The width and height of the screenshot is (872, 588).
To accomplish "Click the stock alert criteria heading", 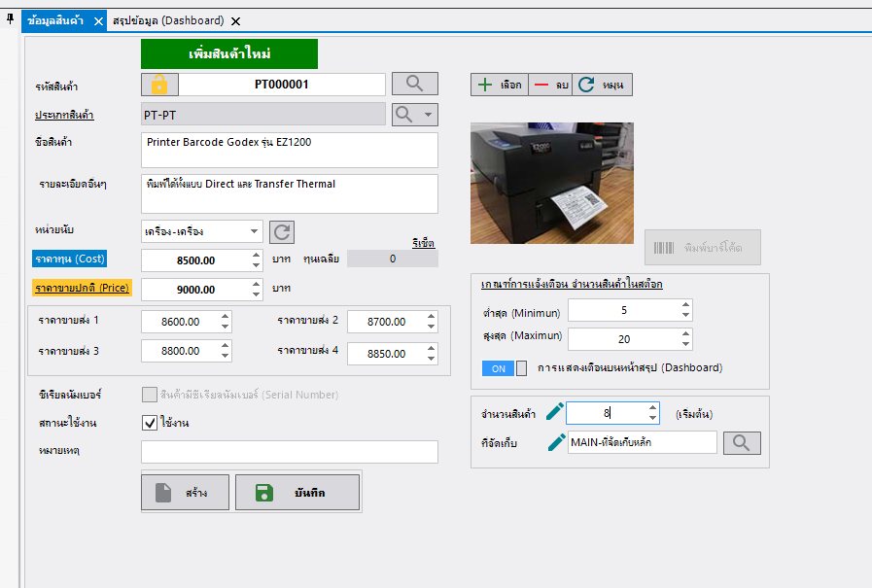I will [x=572, y=285].
